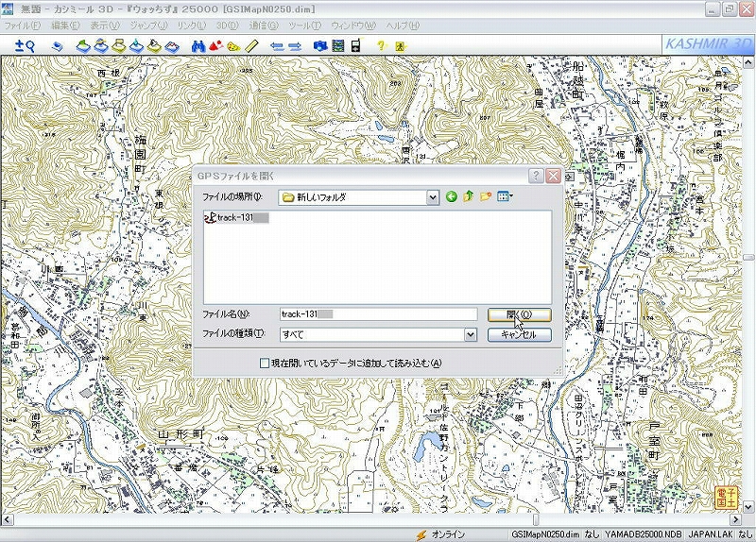Image resolution: width=756 pixels, height=542 pixels.
Task: Open the view menu icon in dialog
Action: pyautogui.click(x=505, y=196)
